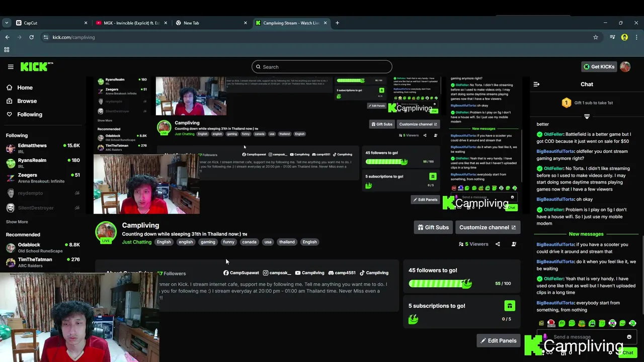This screenshot has height=362, width=644.
Task: Click the followers goal progress bar
Action: (x=440, y=284)
